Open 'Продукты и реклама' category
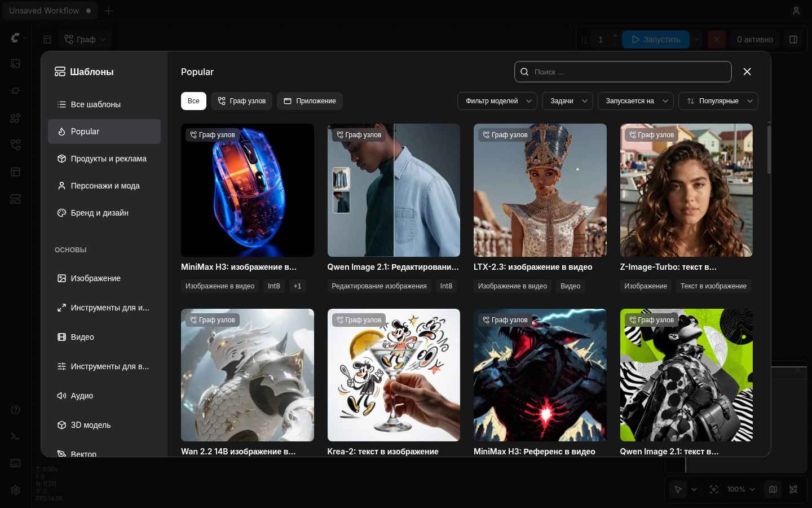Screen dimensions: 812x508 click(x=104, y=159)
